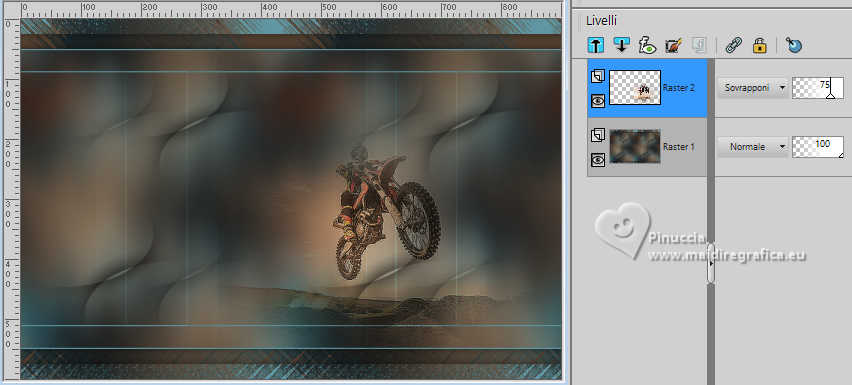Hide the Raster 1 layer
This screenshot has height=385, width=852.
click(598, 159)
